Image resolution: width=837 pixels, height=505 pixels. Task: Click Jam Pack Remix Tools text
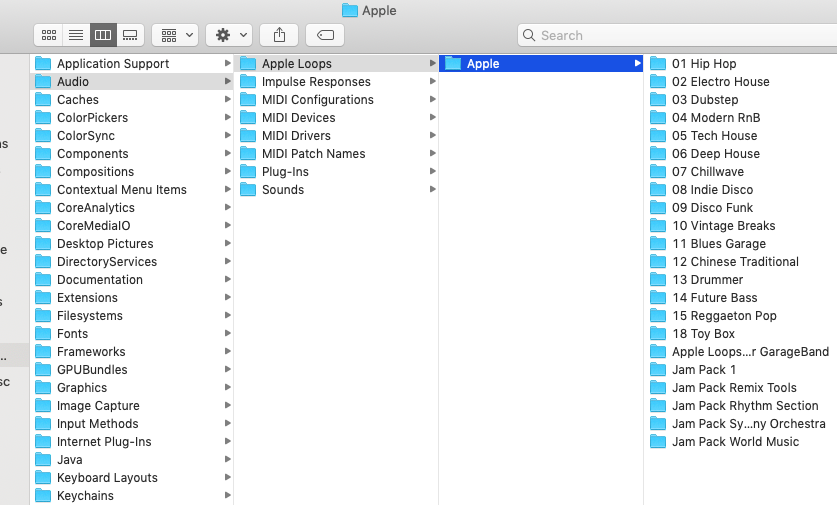point(735,388)
